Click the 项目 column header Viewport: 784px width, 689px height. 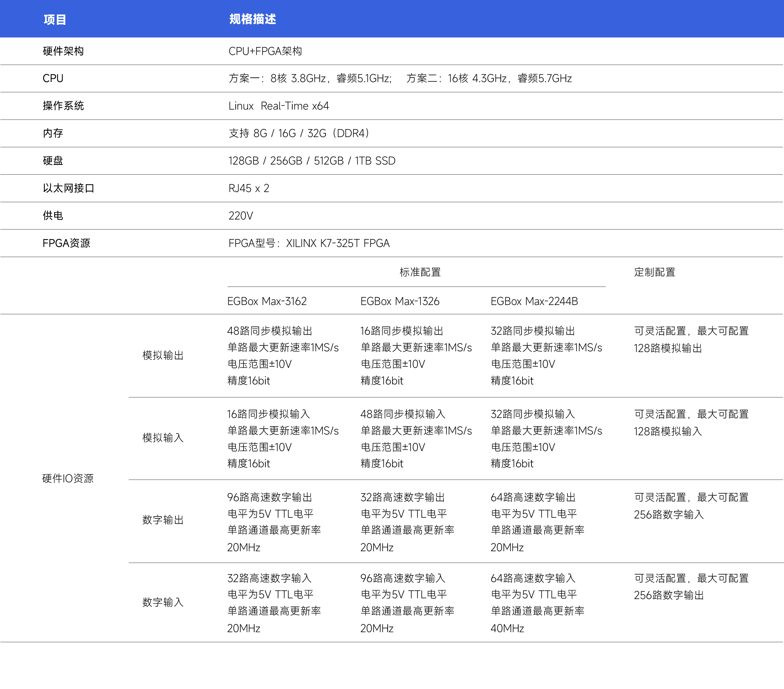[55, 19]
